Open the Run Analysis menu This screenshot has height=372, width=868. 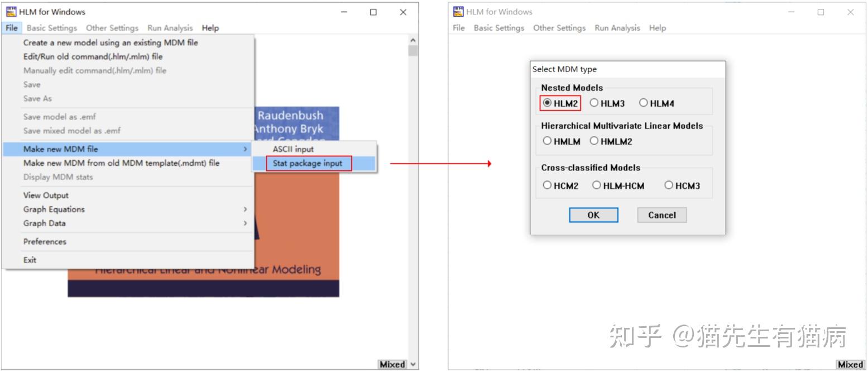click(171, 27)
